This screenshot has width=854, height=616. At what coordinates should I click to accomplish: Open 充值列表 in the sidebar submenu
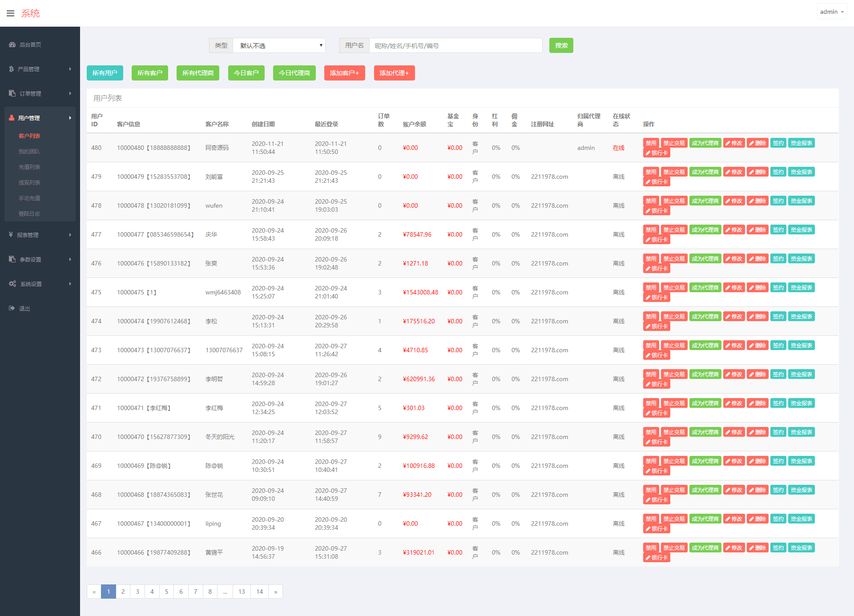(x=29, y=167)
